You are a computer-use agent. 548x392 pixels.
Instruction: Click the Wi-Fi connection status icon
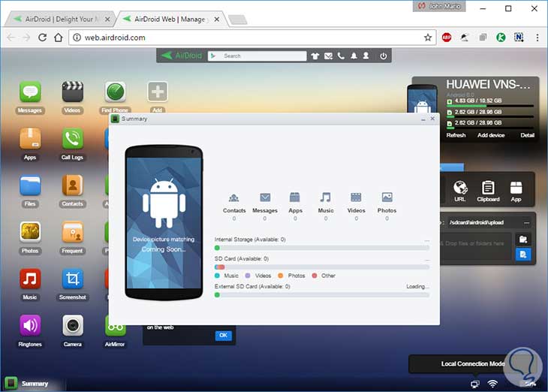point(492,384)
